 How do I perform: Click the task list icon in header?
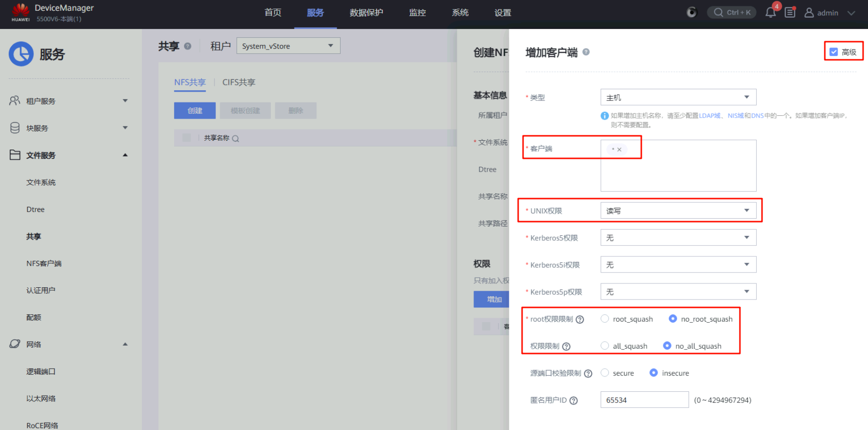789,13
